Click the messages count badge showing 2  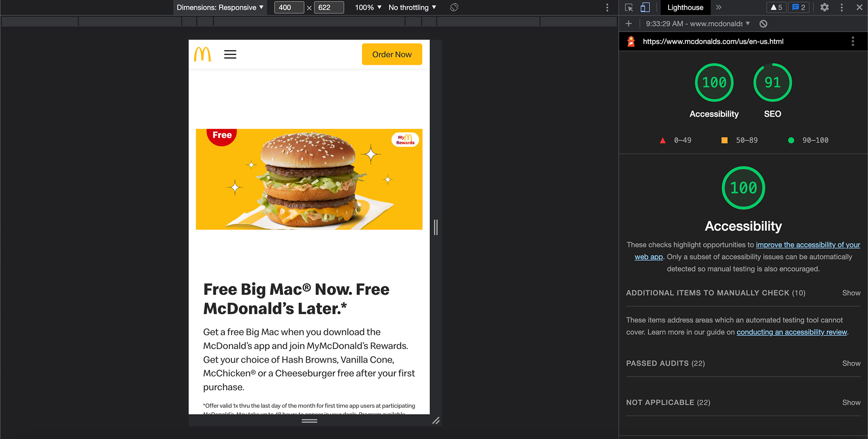pyautogui.click(x=799, y=7)
